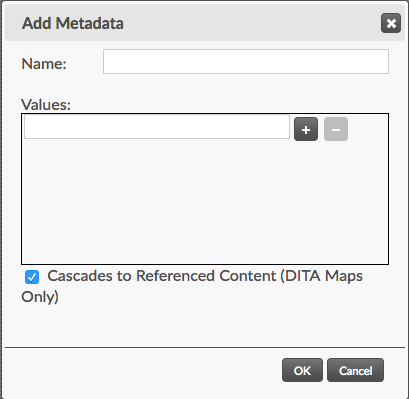
Task: Click the Values: label
Action: click(x=46, y=105)
